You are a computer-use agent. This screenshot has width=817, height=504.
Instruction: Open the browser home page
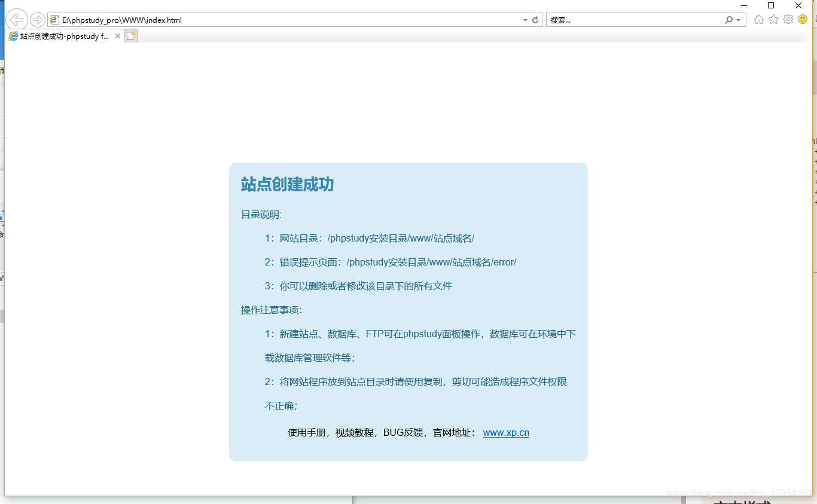pos(759,19)
